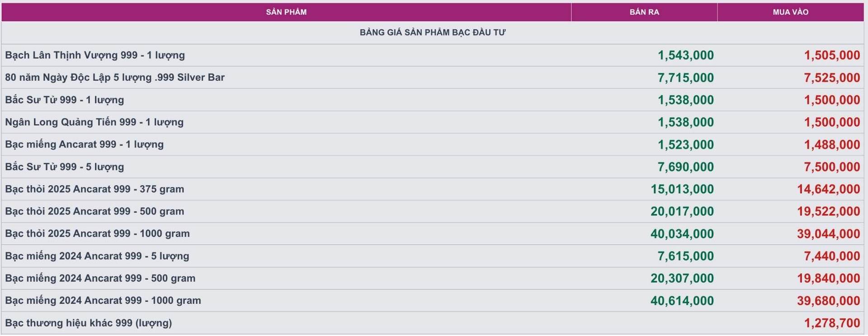
Task: Click the MUA VÀO column header
Action: [x=790, y=12]
